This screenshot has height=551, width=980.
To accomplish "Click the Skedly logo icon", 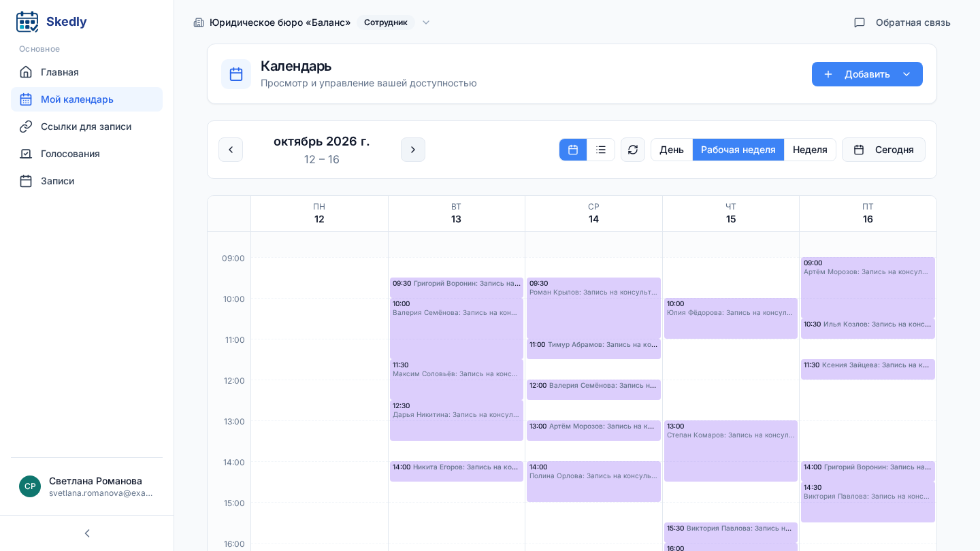I will (27, 22).
